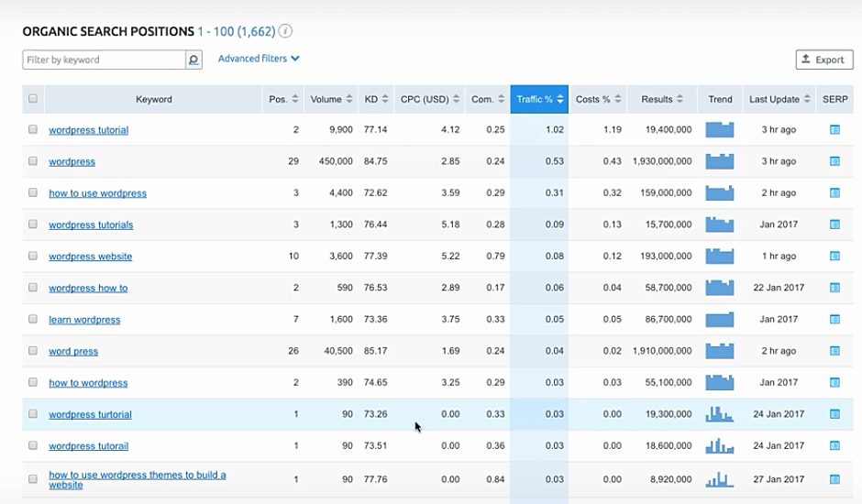The width and height of the screenshot is (862, 504).
Task: Check the wordpress tutorials row checkbox
Action: pyautogui.click(x=33, y=225)
